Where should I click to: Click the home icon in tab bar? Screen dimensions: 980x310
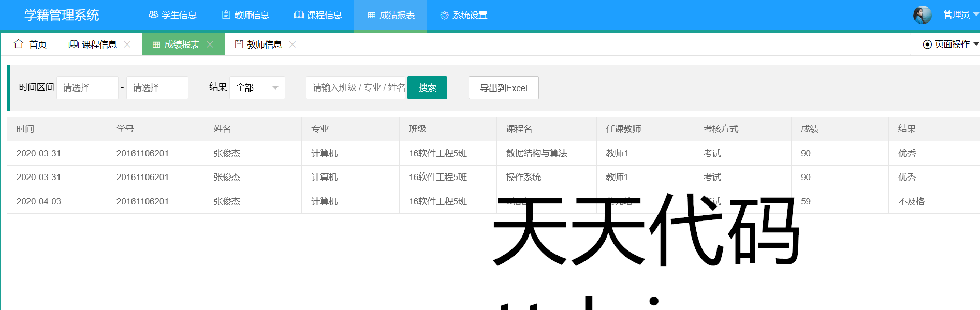[x=19, y=44]
